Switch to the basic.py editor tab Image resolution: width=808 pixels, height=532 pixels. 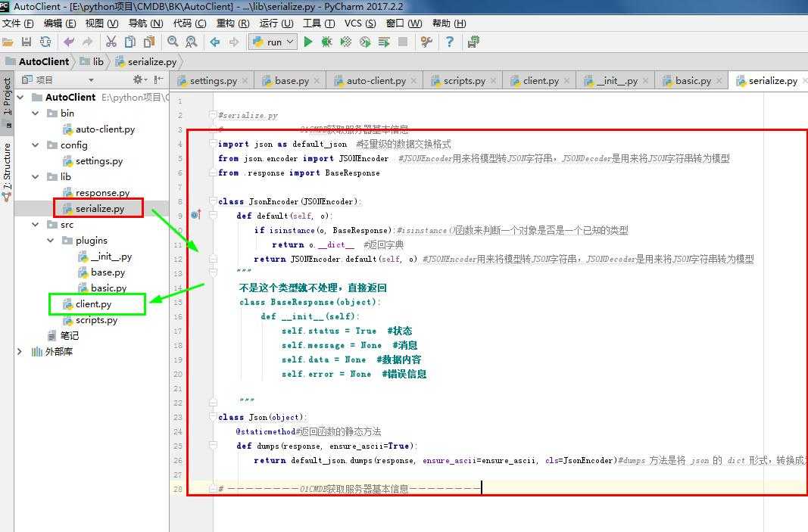click(693, 81)
